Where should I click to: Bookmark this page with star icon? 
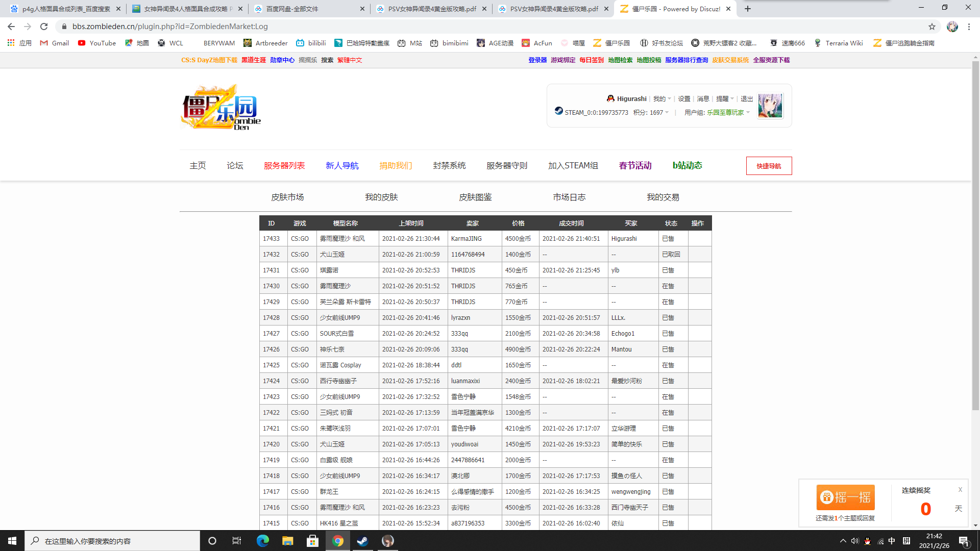[932, 27]
